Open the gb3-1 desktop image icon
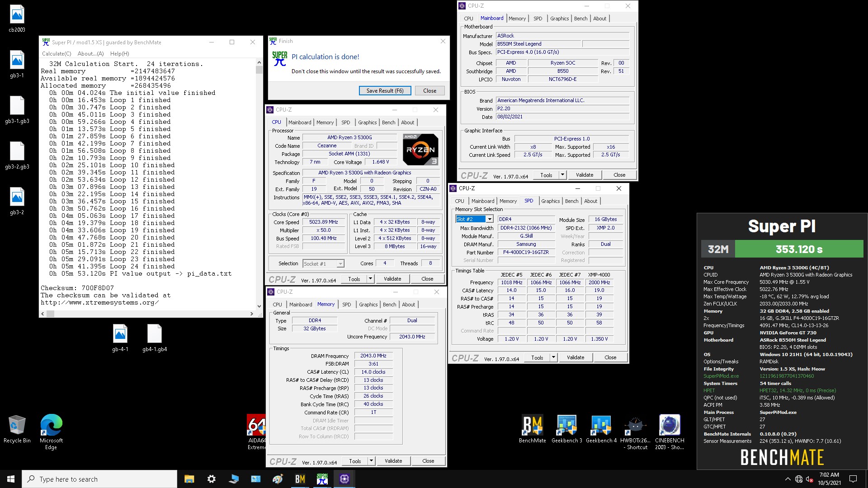The image size is (868, 488). [x=17, y=65]
